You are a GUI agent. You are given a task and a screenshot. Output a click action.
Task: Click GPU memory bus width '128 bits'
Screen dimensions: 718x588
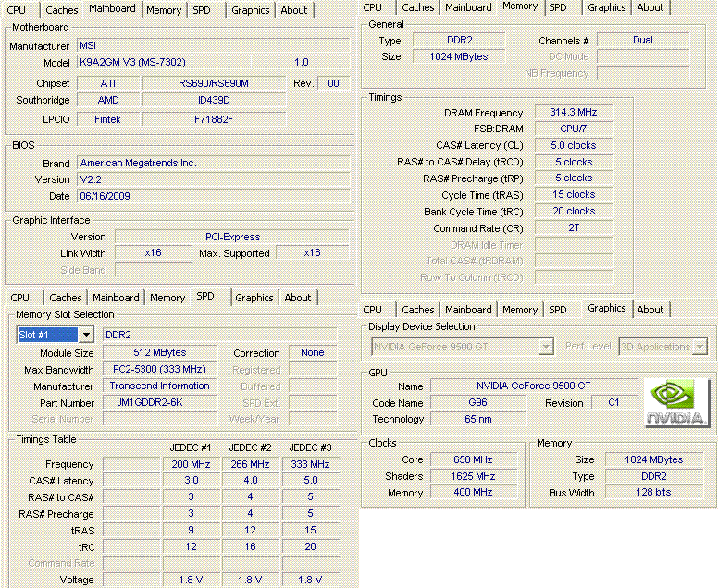pyautogui.click(x=653, y=493)
